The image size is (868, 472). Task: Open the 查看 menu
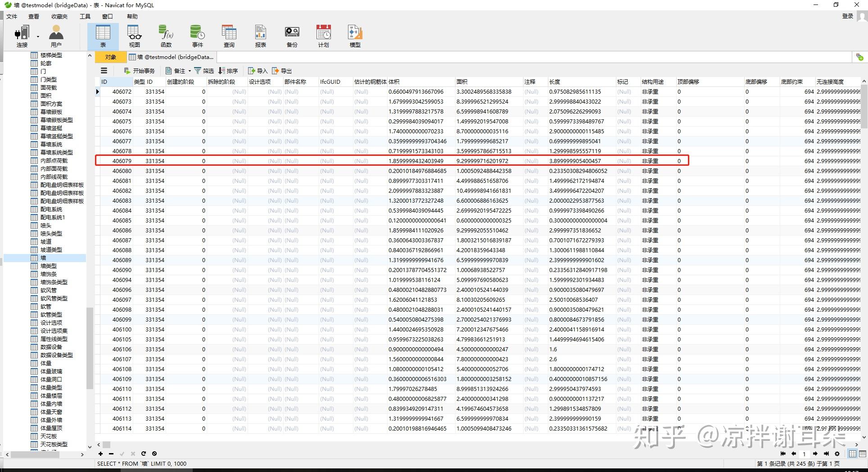click(x=34, y=16)
